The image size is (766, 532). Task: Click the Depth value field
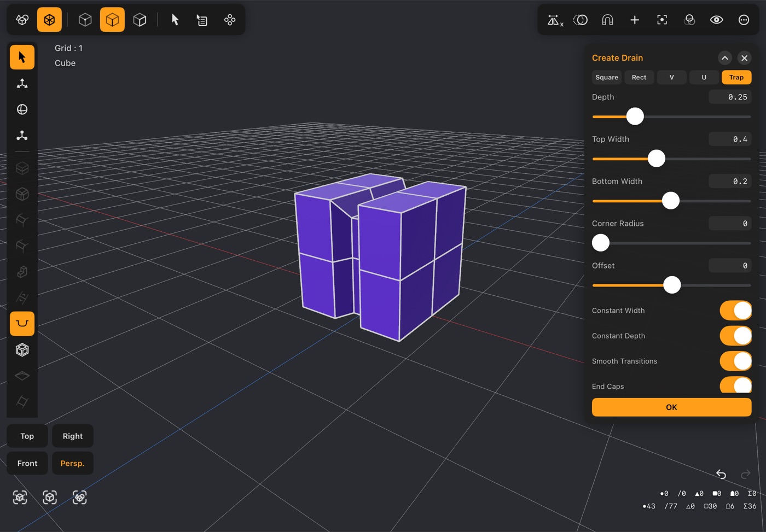coord(730,97)
